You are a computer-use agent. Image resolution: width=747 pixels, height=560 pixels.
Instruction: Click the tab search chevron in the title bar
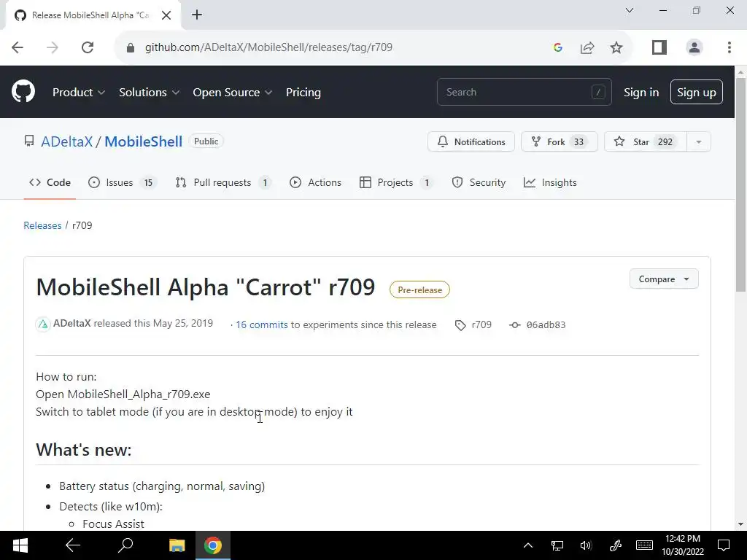pyautogui.click(x=630, y=10)
